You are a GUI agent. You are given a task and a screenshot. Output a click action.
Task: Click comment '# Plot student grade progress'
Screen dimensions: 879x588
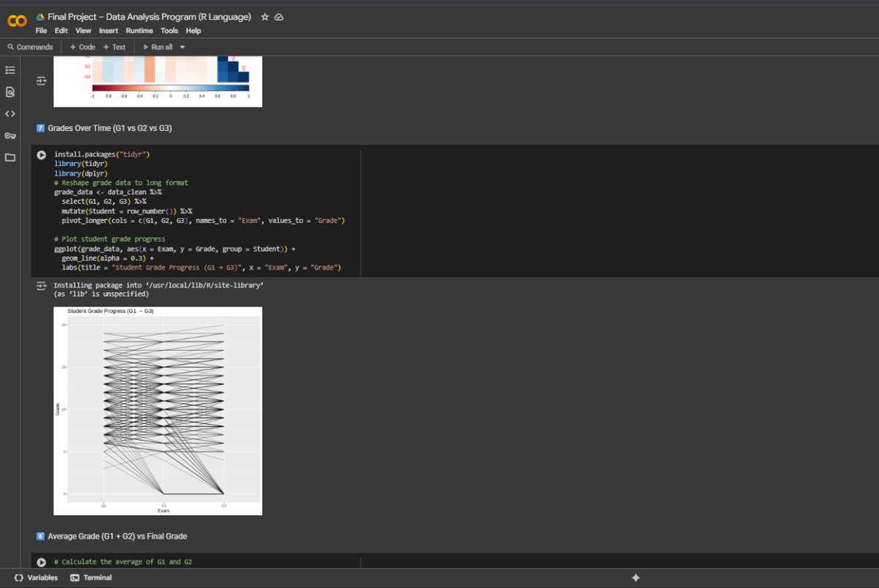(x=109, y=239)
